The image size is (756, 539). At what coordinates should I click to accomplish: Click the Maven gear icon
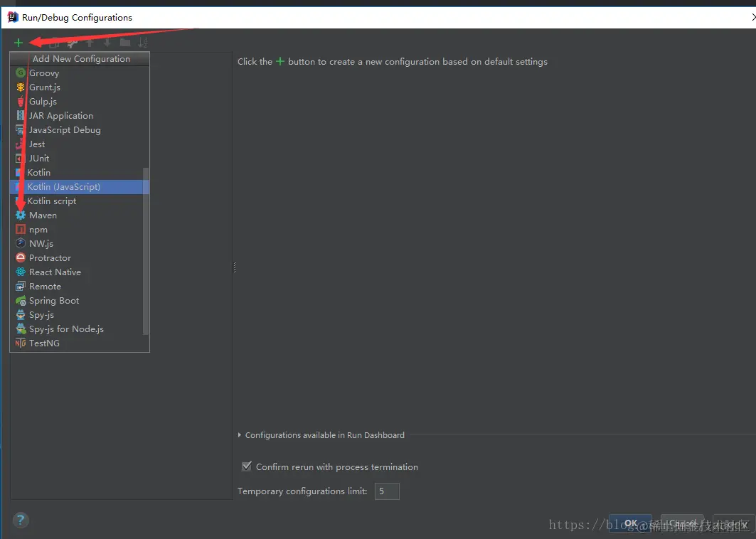coord(20,215)
